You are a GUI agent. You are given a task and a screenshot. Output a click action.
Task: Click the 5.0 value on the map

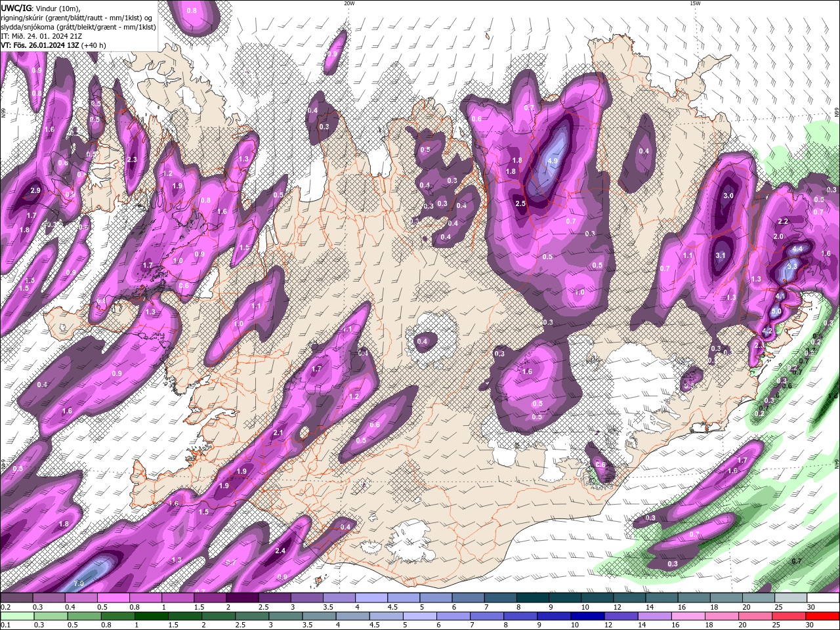(x=776, y=311)
